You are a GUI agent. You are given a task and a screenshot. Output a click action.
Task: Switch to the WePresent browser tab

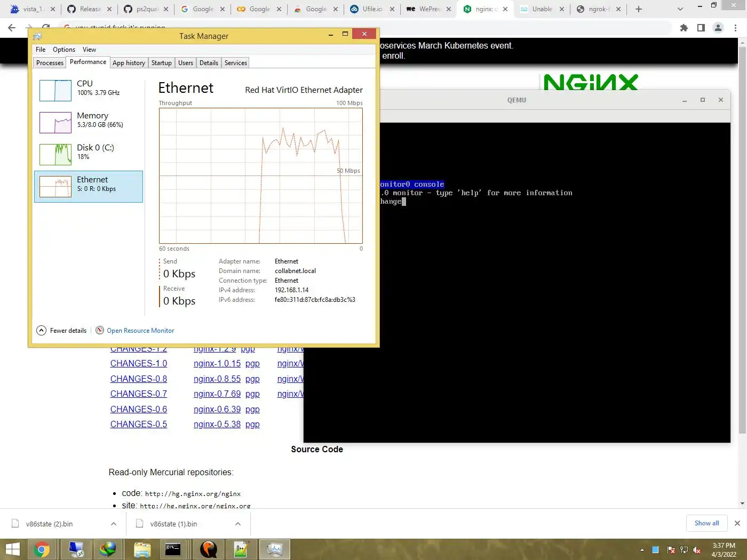428,9
